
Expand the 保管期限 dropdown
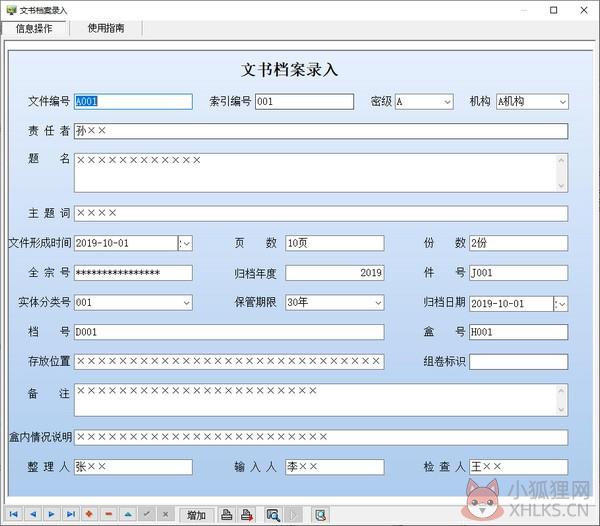point(378,303)
